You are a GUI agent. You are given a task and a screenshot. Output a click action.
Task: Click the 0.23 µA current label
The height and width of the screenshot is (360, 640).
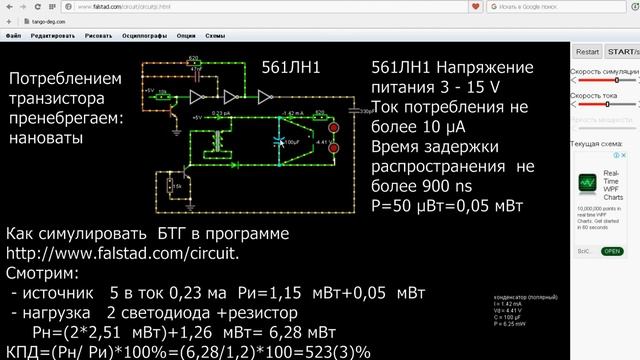(x=221, y=113)
